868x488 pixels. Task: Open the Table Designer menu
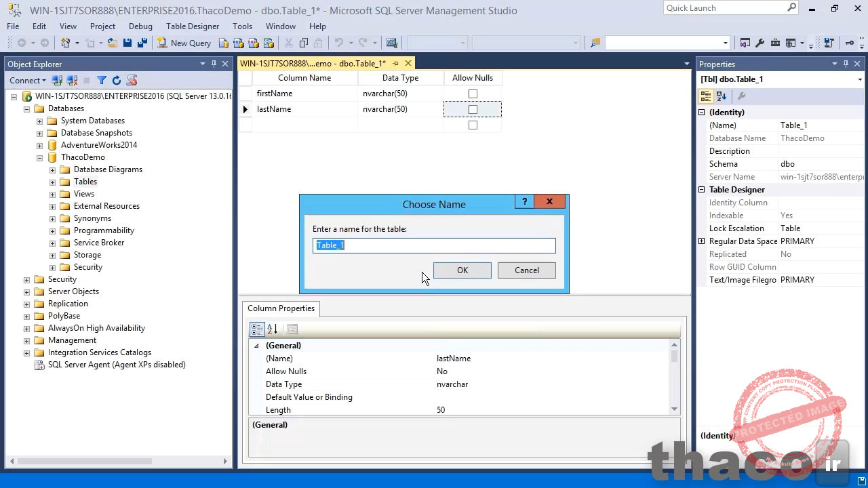[x=194, y=26]
